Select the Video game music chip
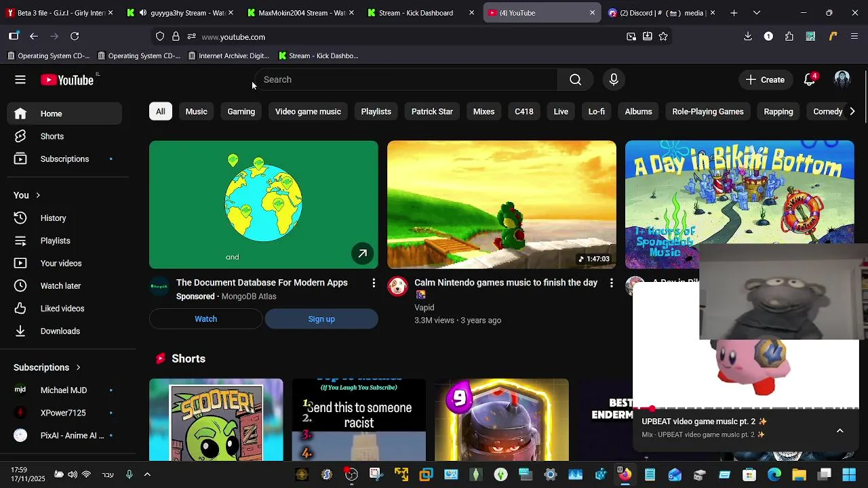This screenshot has height=488, width=868. [308, 112]
